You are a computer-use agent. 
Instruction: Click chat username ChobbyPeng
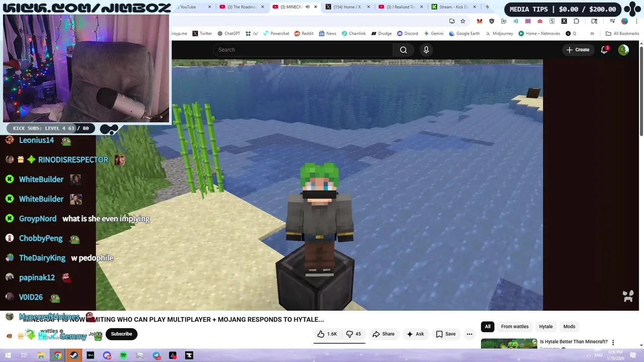[x=41, y=238]
